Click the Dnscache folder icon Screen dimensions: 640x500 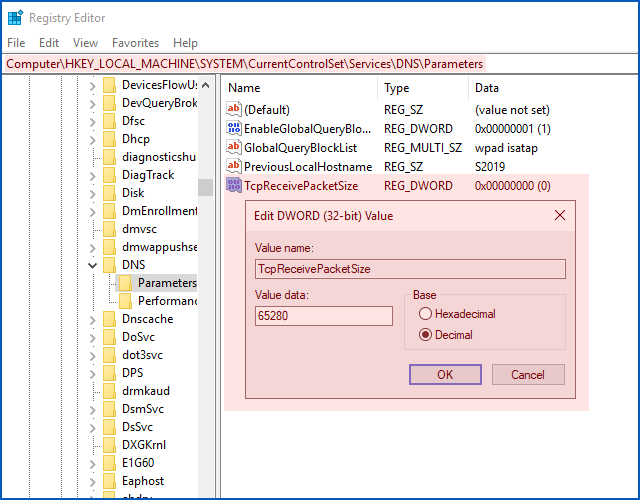109,319
